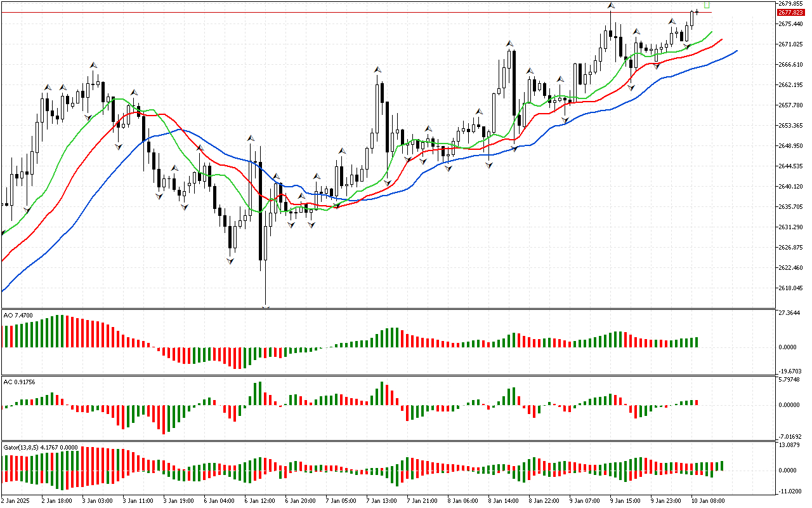The height and width of the screenshot is (508, 812).
Task: Click the 3 Jan 11:00 time label
Action: click(139, 500)
